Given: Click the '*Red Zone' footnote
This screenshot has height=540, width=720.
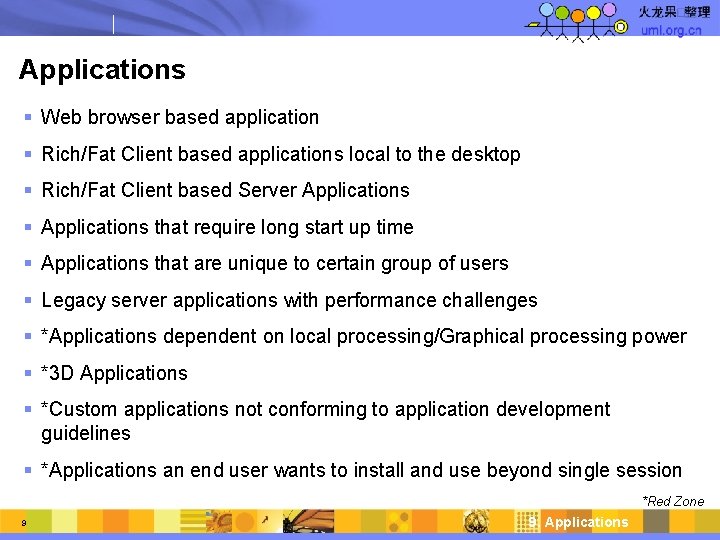Looking at the screenshot, I should coord(673,501).
